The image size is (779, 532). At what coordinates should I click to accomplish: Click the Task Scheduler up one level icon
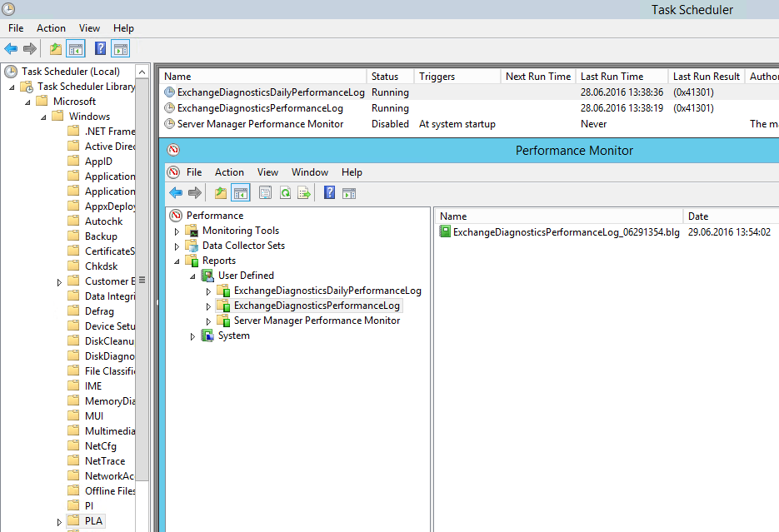point(56,48)
